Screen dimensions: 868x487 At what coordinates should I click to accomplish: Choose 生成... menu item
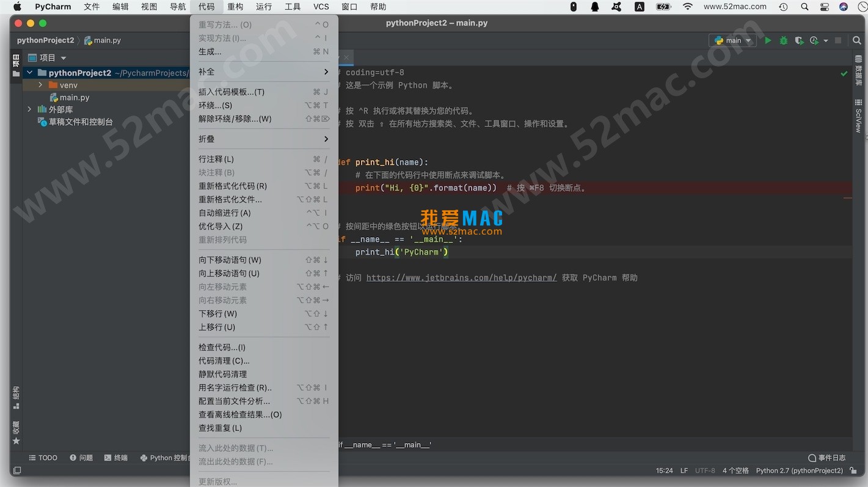264,51
